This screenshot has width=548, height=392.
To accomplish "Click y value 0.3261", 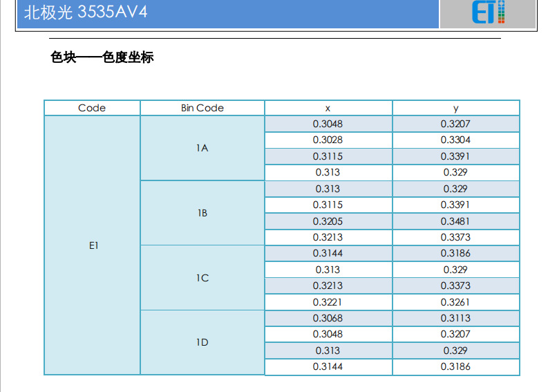I will coord(455,302).
